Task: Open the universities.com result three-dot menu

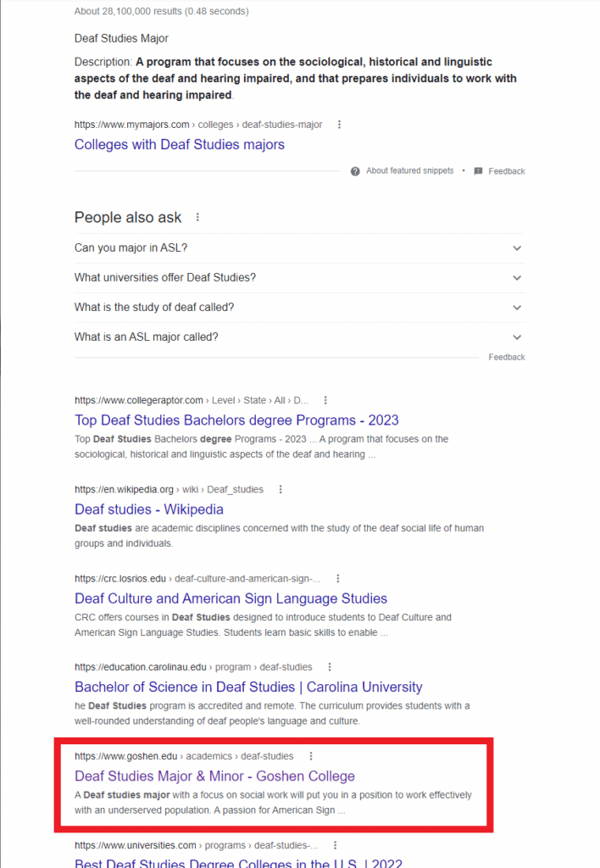Action: click(x=336, y=845)
